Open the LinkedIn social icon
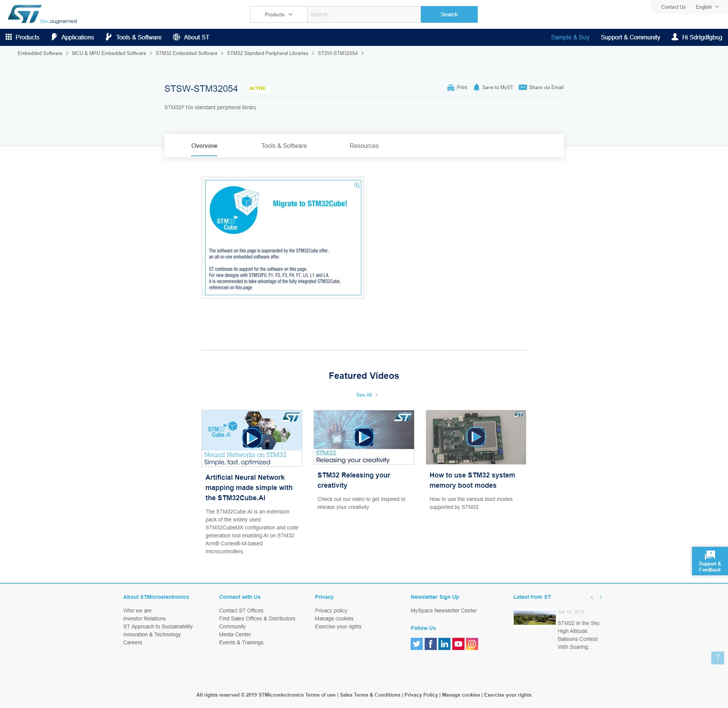Image resolution: width=728 pixels, height=708 pixels. (x=444, y=644)
